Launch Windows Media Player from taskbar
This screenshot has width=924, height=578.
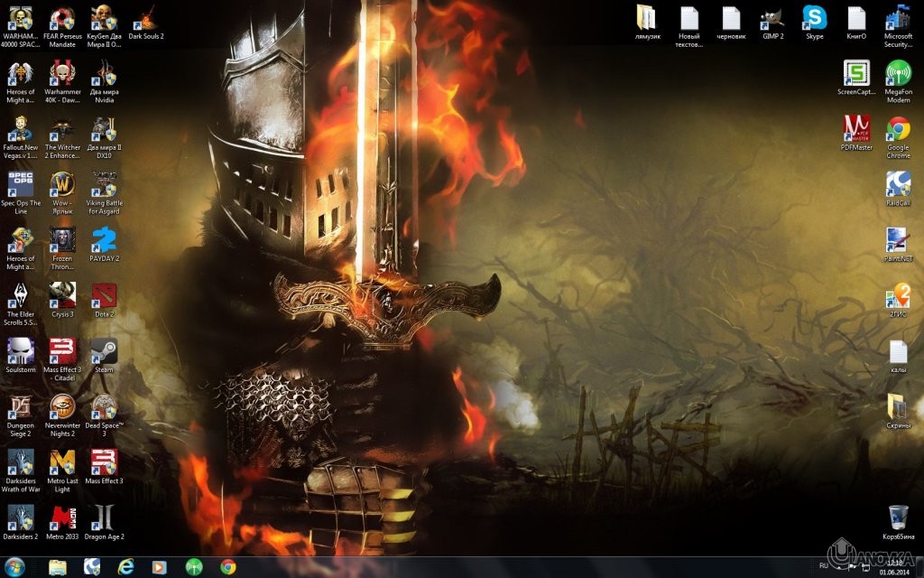click(x=159, y=567)
